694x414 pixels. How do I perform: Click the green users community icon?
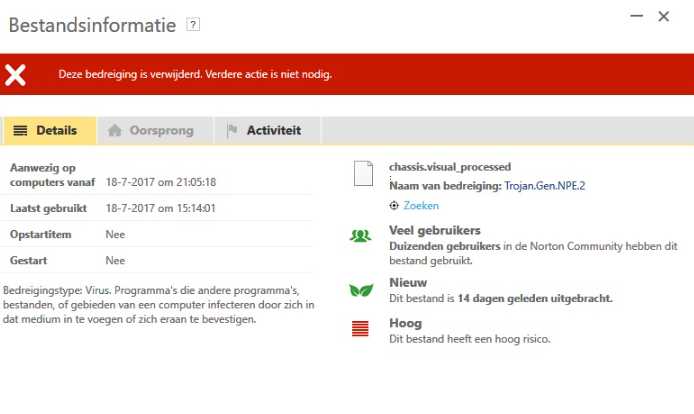coord(361,236)
